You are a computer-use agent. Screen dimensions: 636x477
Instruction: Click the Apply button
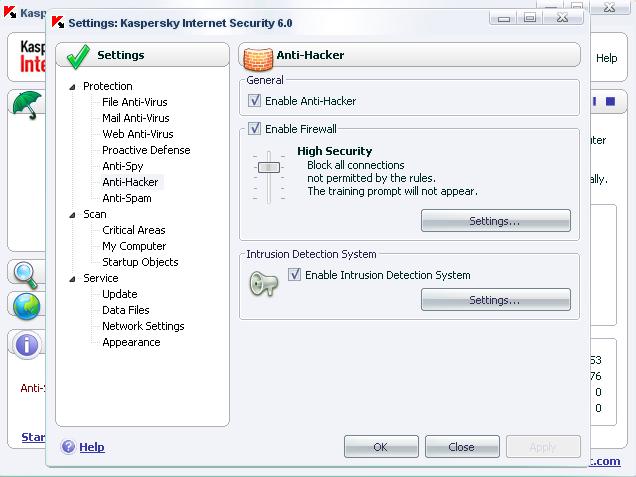click(543, 447)
